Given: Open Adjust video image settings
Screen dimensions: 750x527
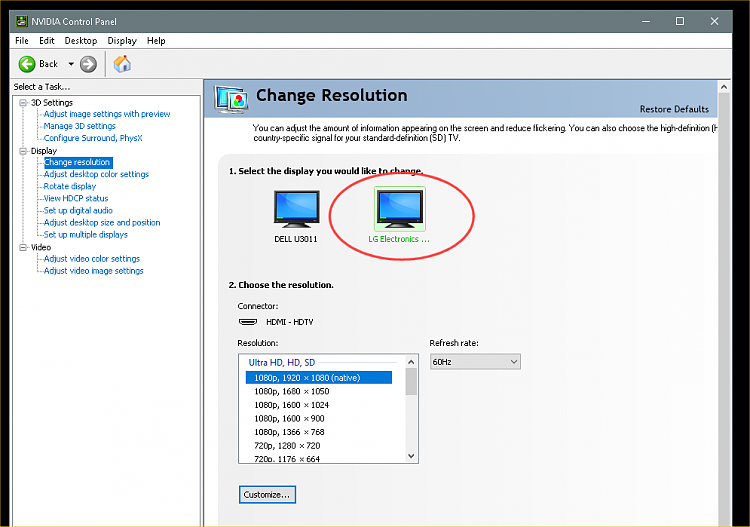Looking at the screenshot, I should coord(93,271).
